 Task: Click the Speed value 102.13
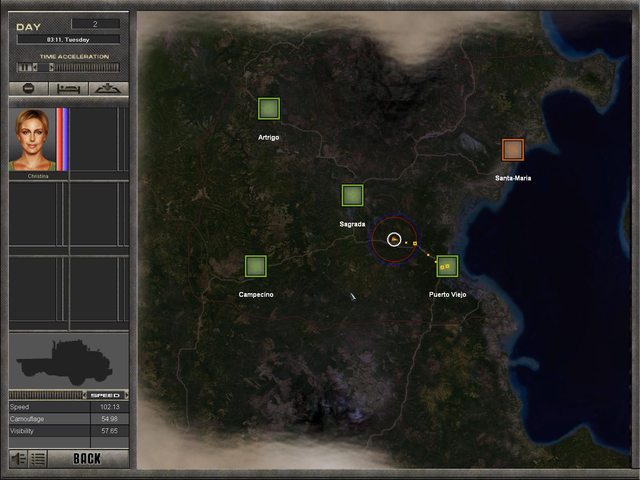point(109,407)
